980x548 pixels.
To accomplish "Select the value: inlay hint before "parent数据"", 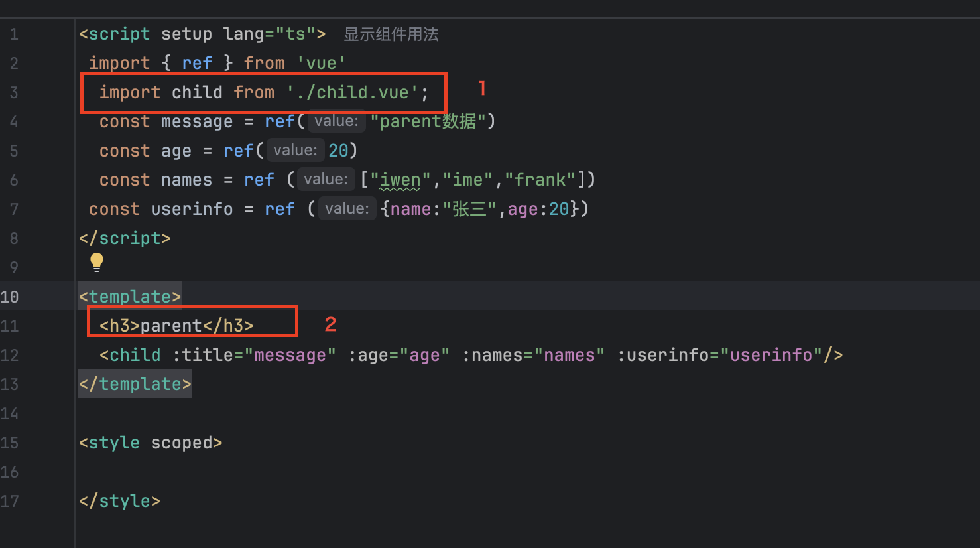I will coord(336,121).
